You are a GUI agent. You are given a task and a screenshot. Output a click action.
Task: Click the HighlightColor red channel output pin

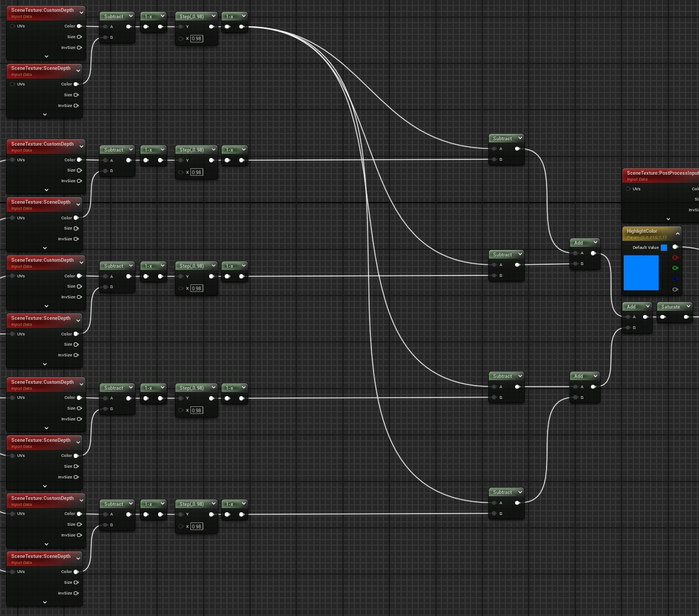(x=675, y=257)
